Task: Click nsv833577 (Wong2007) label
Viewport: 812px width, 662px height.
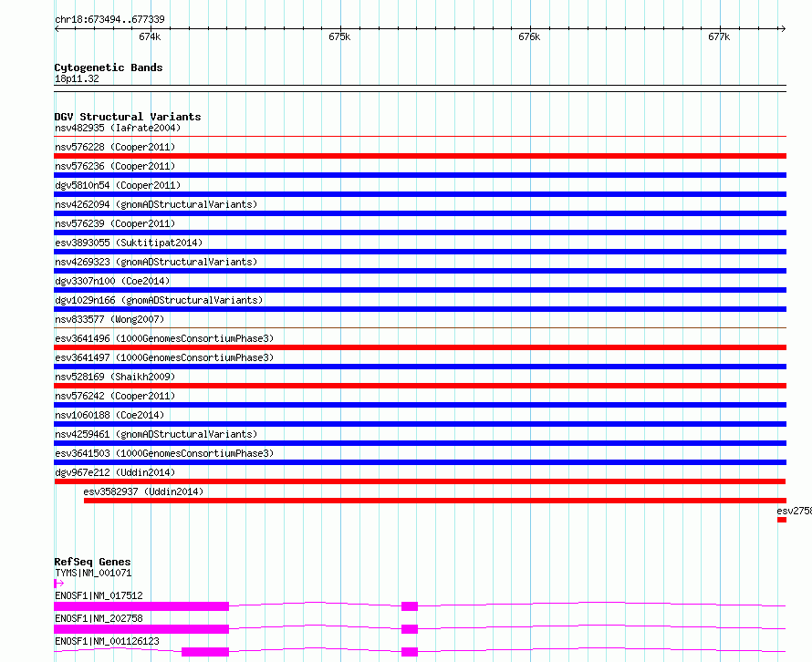Action: tap(109, 319)
